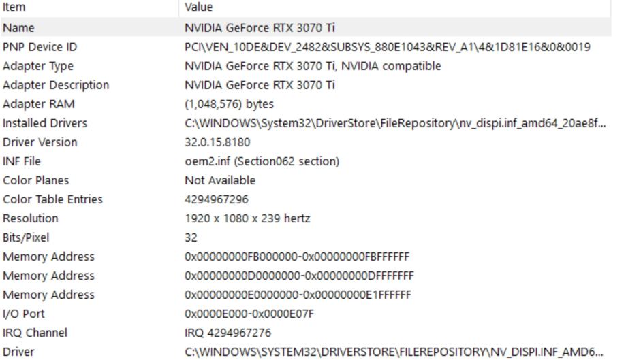Select the Installed Drivers row
This screenshot has height=364, width=626.
coord(45,123)
